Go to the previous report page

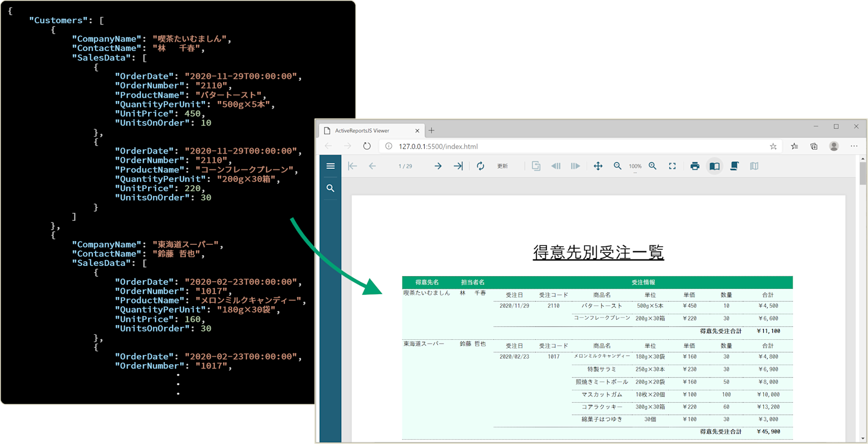(x=372, y=166)
